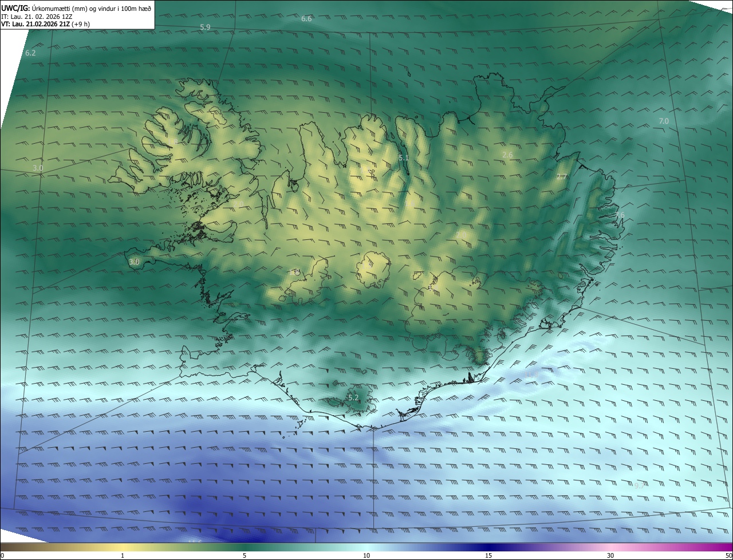Click the 6.6 value label on the map

click(x=306, y=19)
